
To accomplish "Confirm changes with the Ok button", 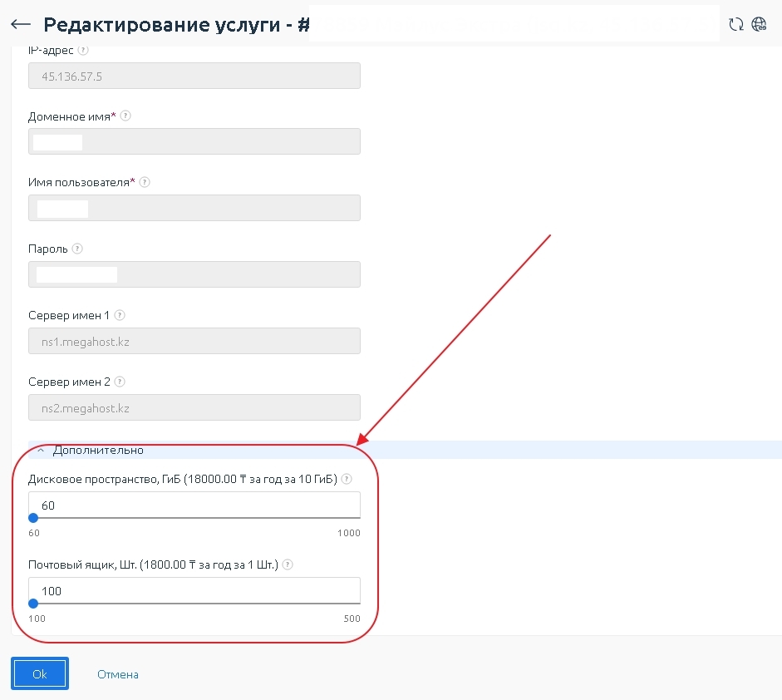I will tap(40, 673).
